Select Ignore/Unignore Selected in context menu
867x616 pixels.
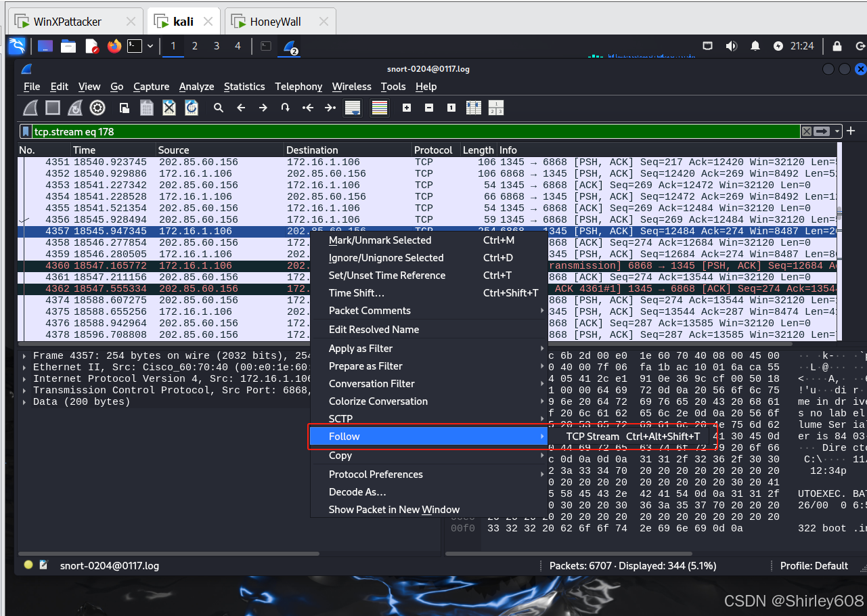pyautogui.click(x=428, y=258)
